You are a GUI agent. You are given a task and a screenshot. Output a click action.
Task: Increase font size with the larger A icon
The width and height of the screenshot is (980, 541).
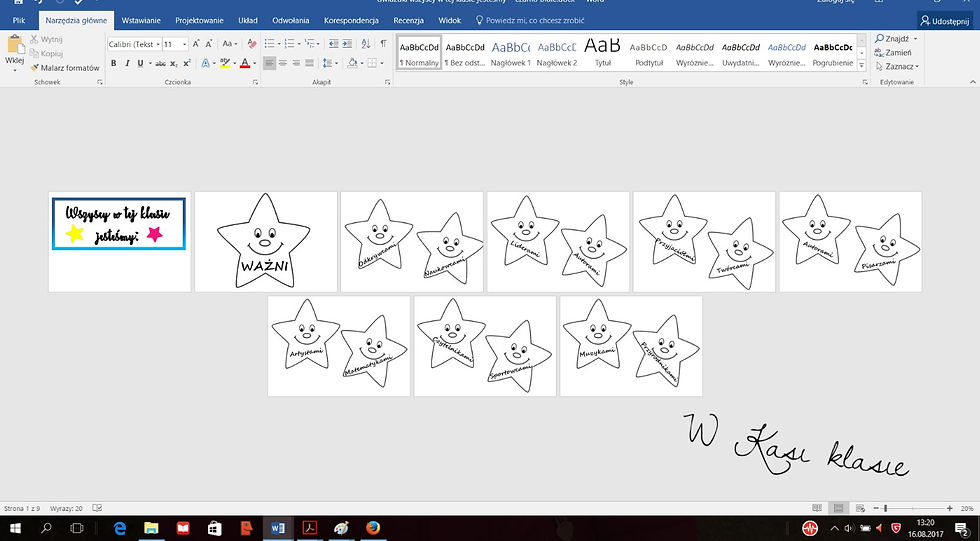tap(196, 44)
